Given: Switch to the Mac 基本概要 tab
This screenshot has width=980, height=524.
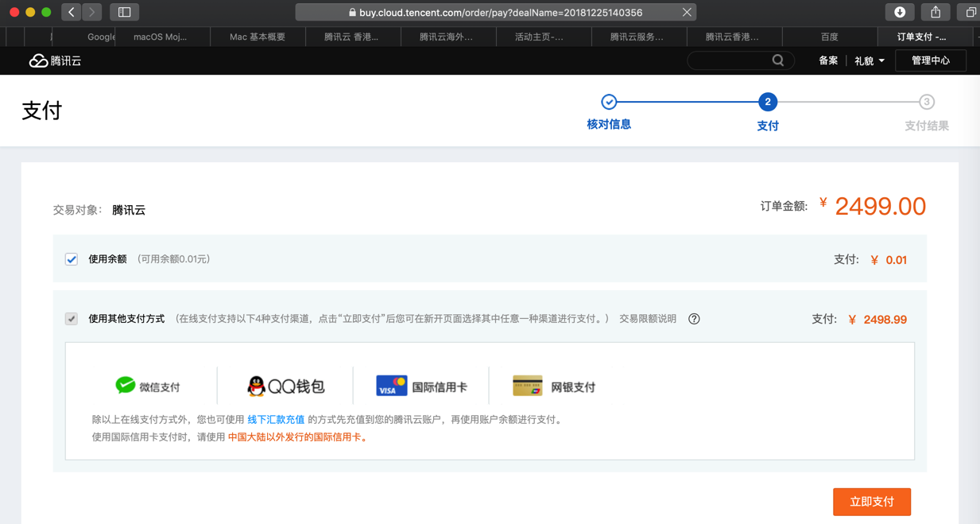Looking at the screenshot, I should coord(258,37).
